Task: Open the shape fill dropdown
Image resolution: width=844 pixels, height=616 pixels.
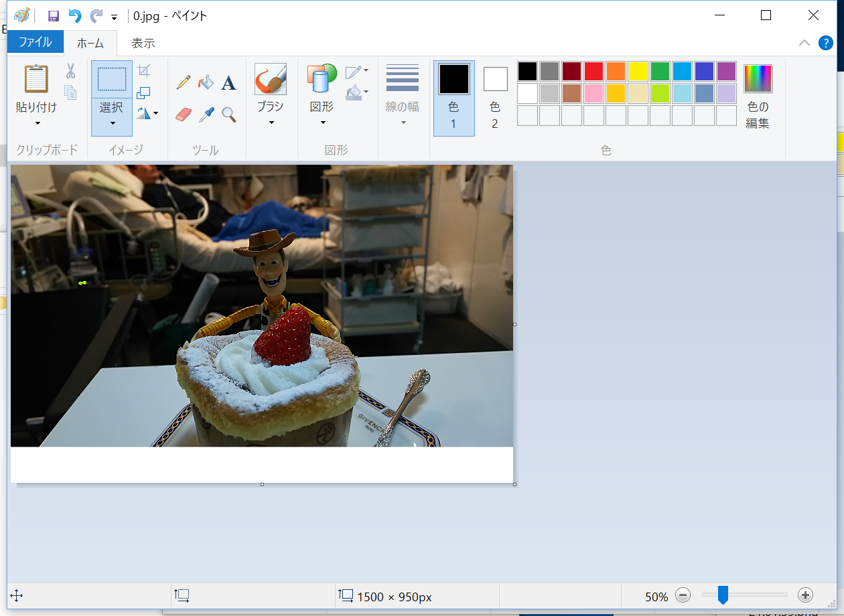Action: click(357, 92)
